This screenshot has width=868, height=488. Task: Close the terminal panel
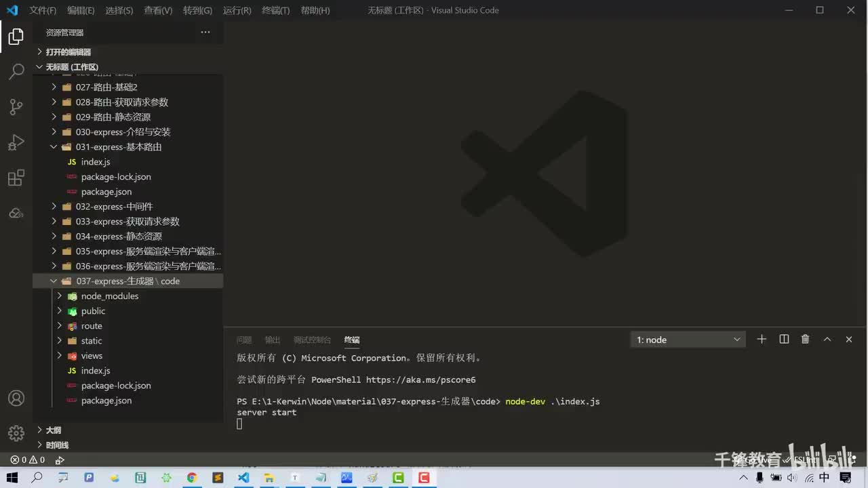click(849, 340)
